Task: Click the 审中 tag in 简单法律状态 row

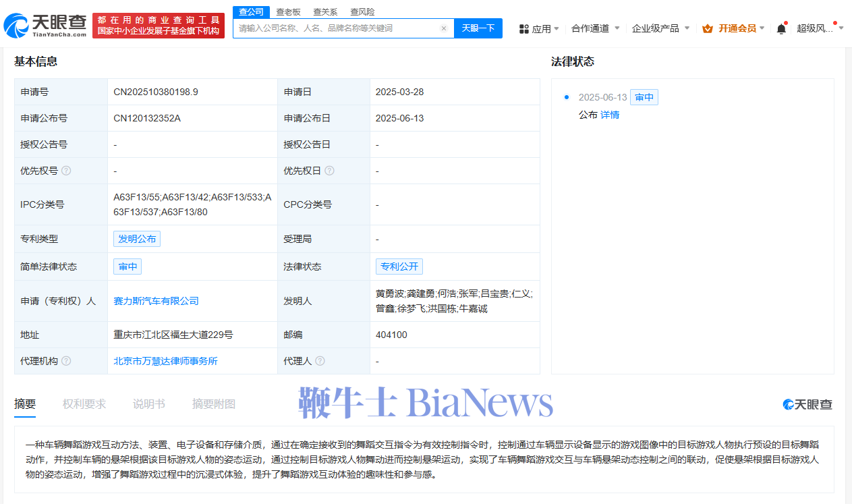Action: tap(127, 267)
